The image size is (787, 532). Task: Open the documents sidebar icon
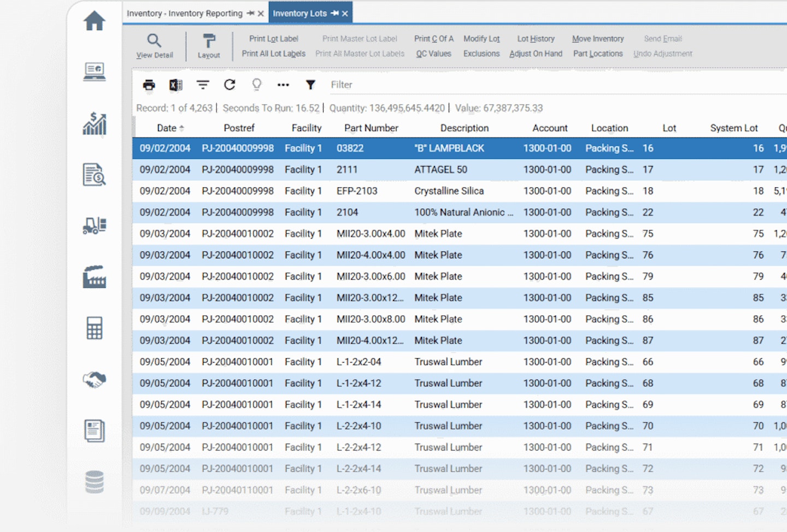[94, 430]
